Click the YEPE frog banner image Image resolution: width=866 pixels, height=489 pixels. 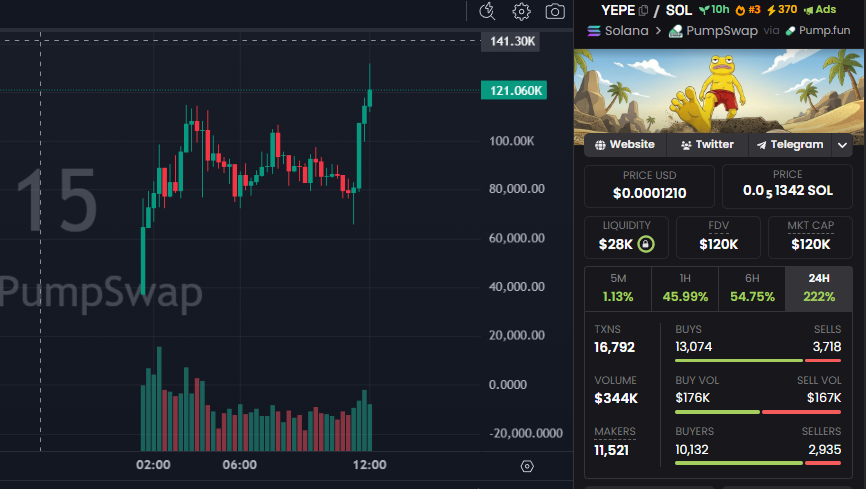(720, 91)
